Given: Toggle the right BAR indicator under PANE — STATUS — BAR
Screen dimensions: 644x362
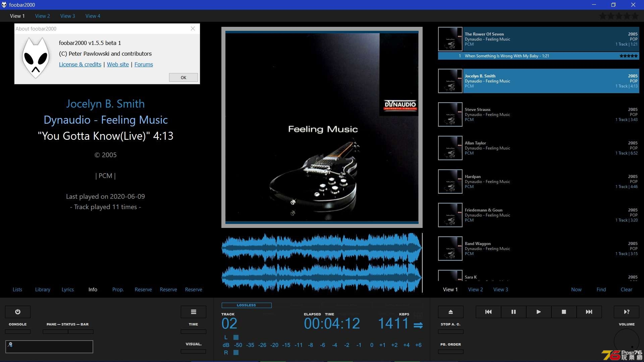Looking at the screenshot, I should point(81,331).
